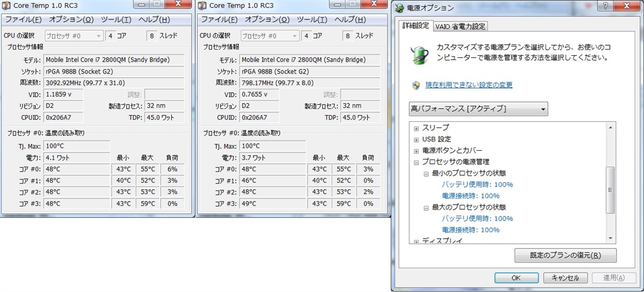Viewport: 644px width, 292px height.
Task: Click 周波数 field showing 3092.92MHz
Action: click(x=114, y=82)
